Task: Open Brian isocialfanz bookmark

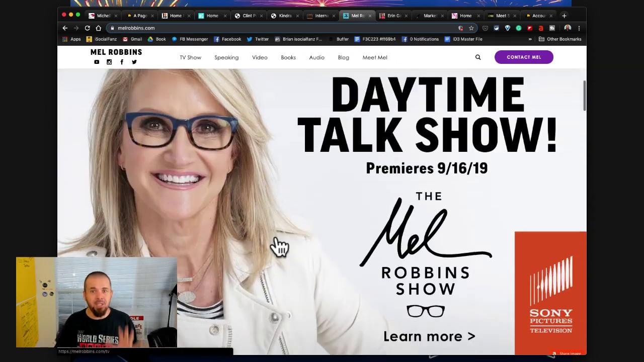Action: tap(298, 39)
